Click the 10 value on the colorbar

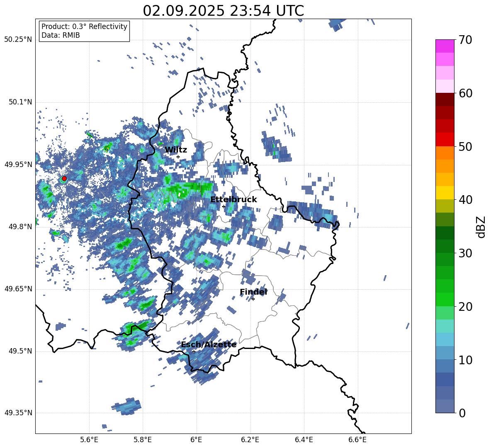click(x=465, y=360)
